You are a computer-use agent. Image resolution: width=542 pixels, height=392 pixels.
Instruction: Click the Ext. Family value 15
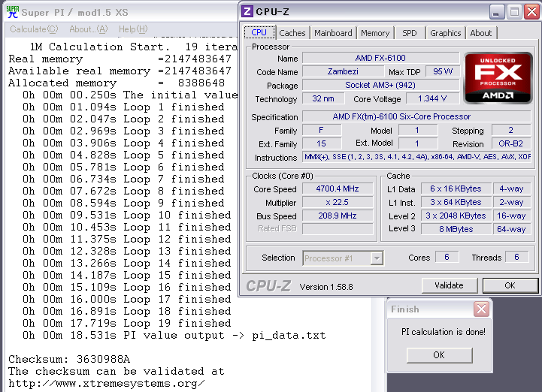point(322,143)
